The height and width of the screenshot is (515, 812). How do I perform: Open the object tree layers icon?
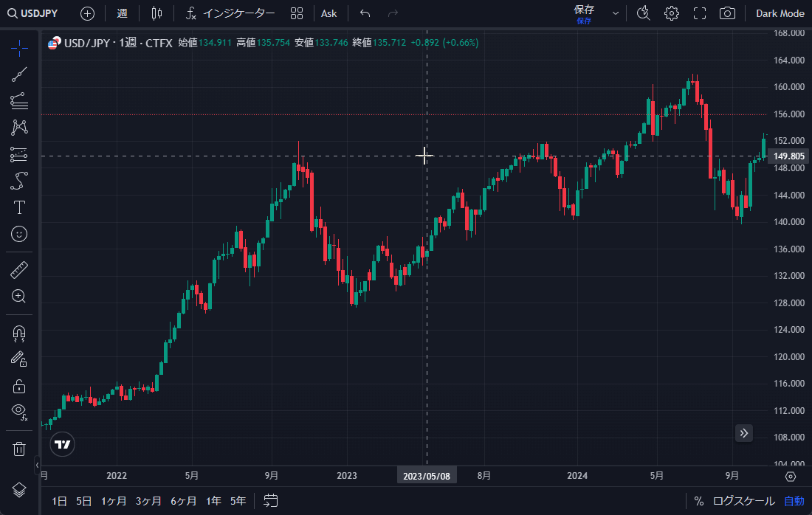coord(19,490)
